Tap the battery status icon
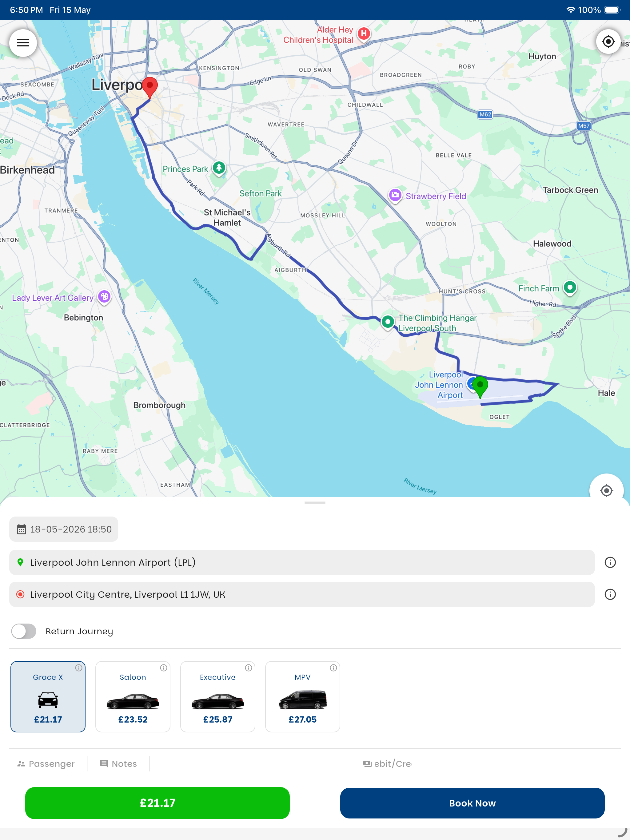 coord(612,10)
